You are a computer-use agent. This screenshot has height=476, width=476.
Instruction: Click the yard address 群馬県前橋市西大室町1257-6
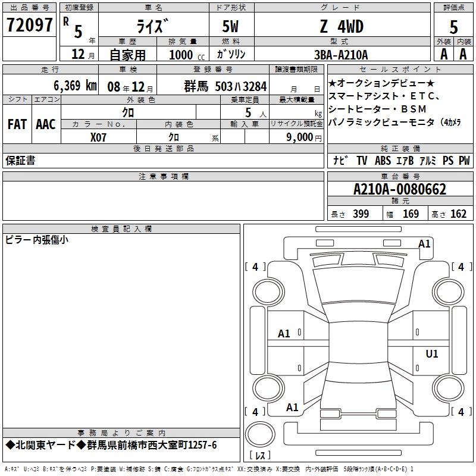click(x=152, y=445)
